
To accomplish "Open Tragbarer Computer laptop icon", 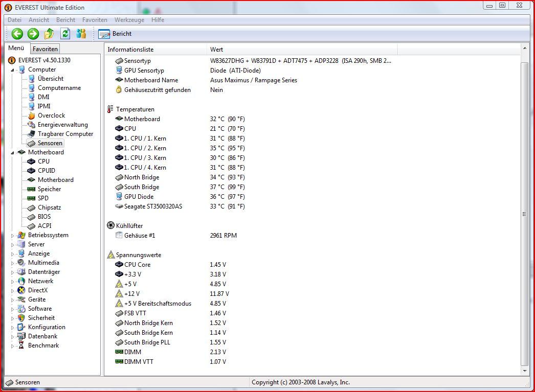I will (x=31, y=134).
